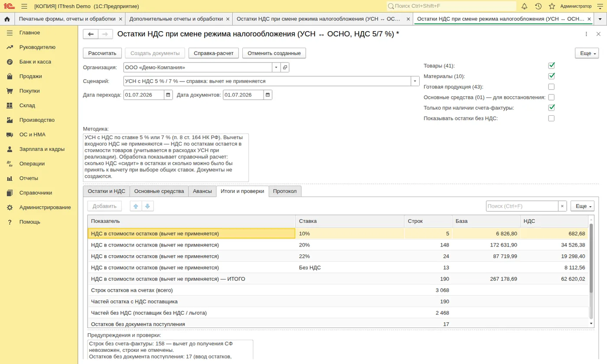Click the Справка-расчет button
The width and height of the screenshot is (607, 364).
(213, 53)
